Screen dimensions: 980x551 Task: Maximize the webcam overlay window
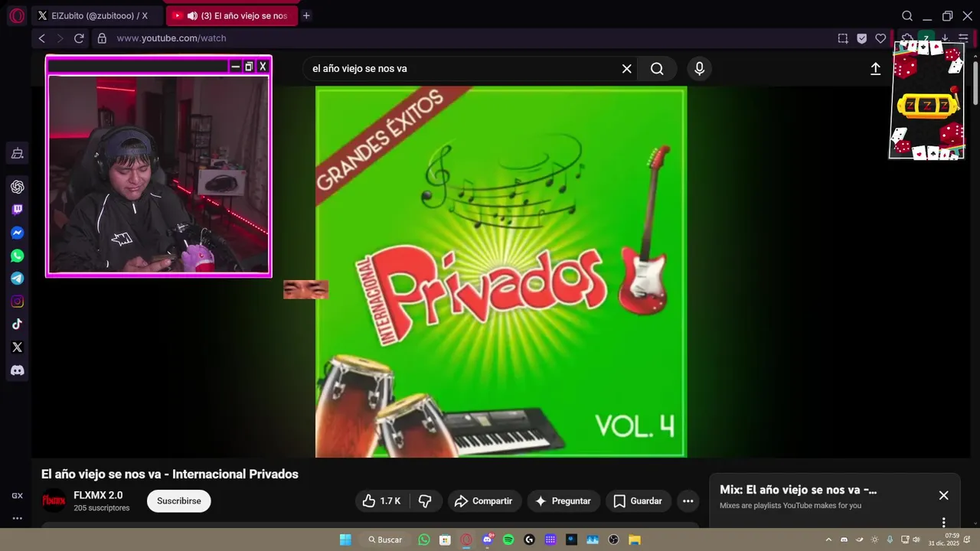[x=249, y=67]
